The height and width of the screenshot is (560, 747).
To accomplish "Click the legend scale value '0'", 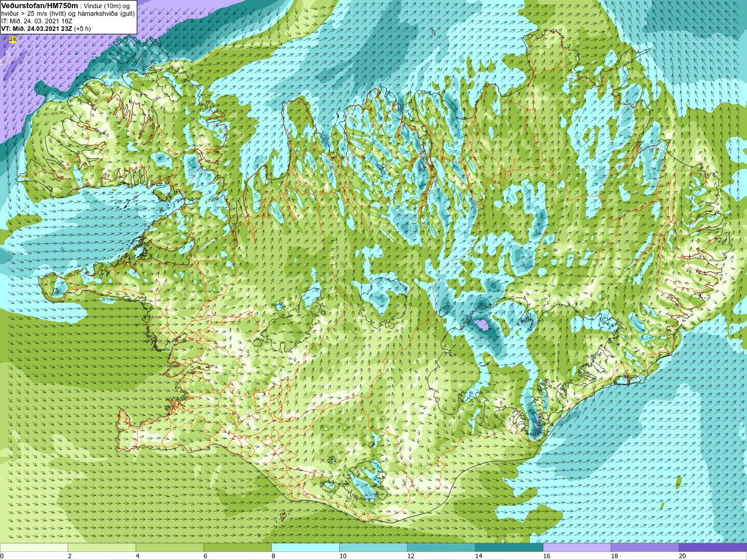I will (2, 556).
